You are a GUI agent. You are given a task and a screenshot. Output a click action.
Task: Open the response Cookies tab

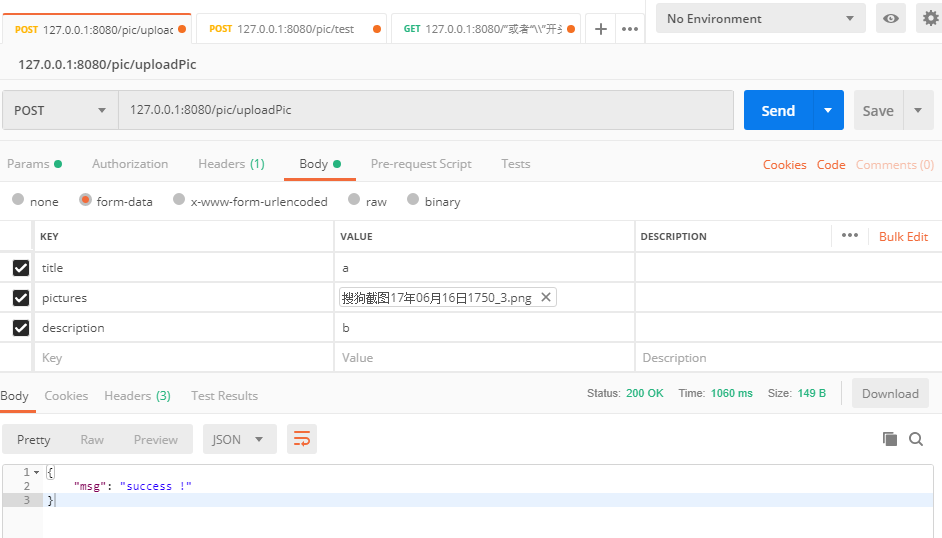[x=66, y=396]
